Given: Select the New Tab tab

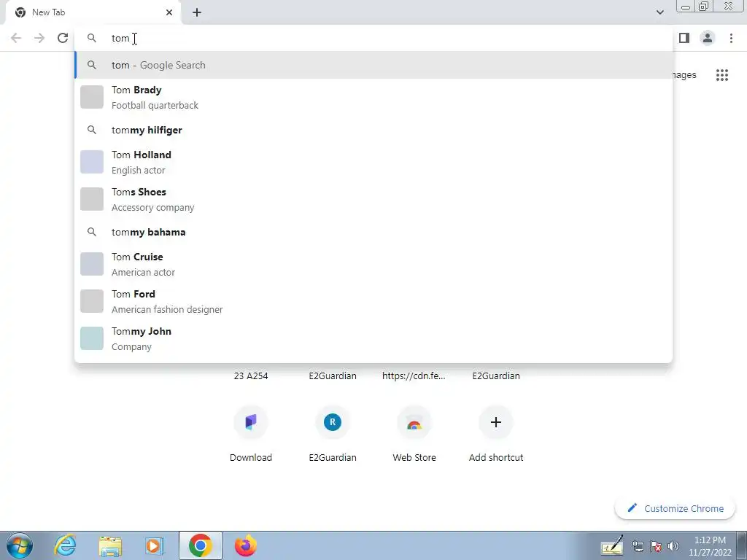Looking at the screenshot, I should coord(93,12).
